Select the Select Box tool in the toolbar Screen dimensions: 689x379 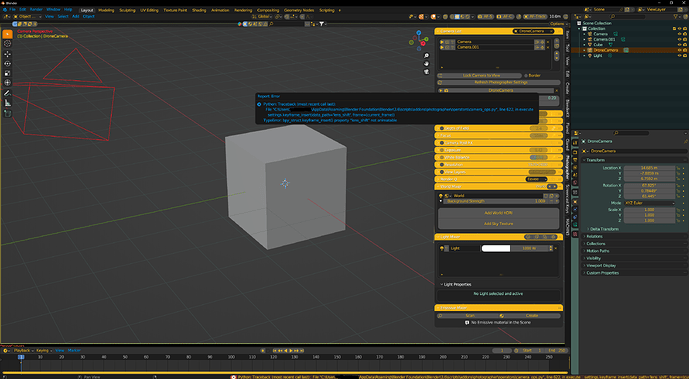[7, 34]
